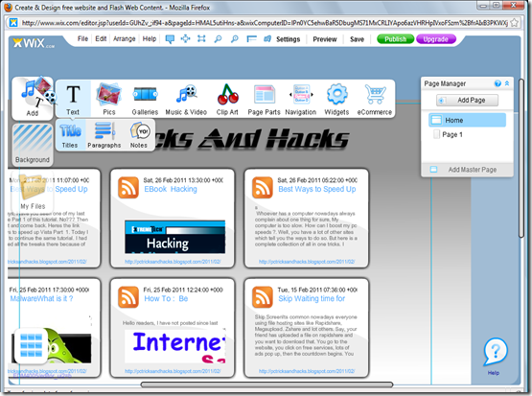
Task: Click Preview in the top bar
Action: pos(325,39)
